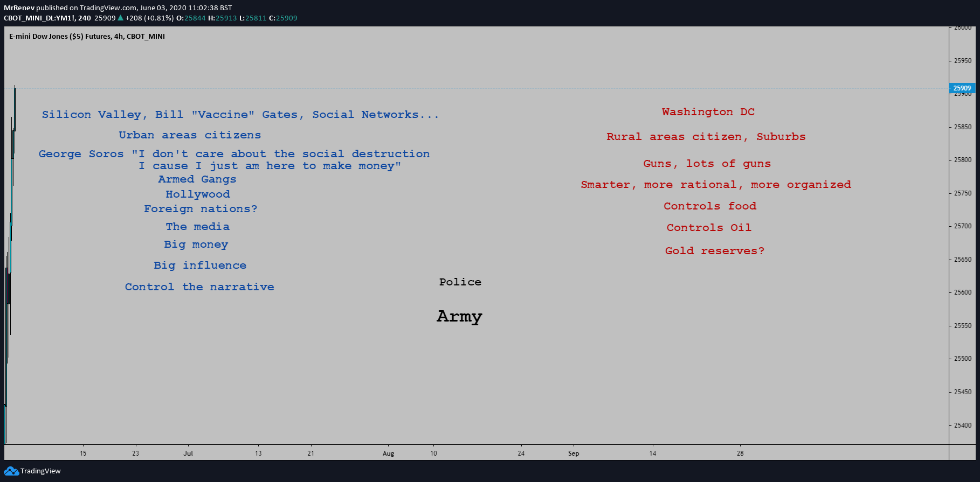Select the 'Foreign nations?' annotation
Viewport: 980px width, 482px height.
pos(201,209)
